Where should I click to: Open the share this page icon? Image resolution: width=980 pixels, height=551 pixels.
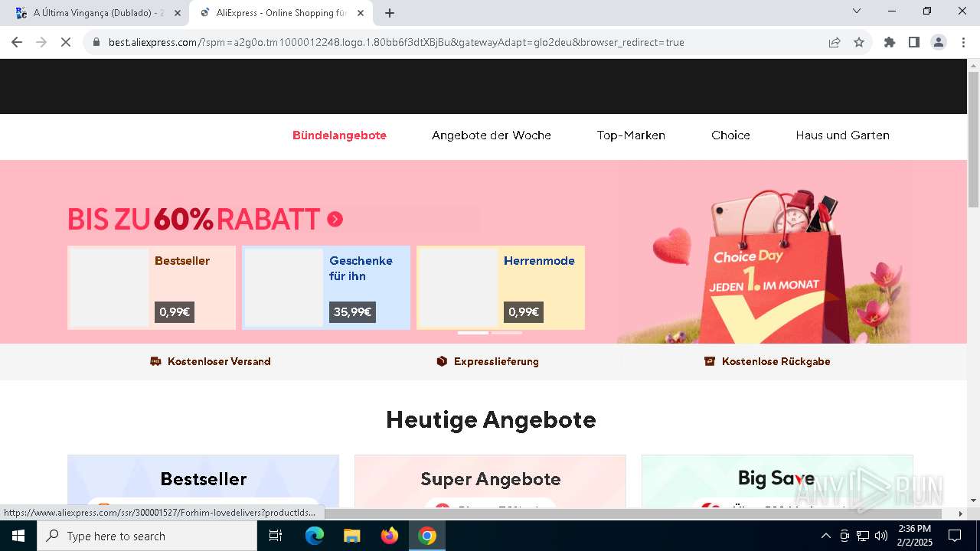coord(835,42)
